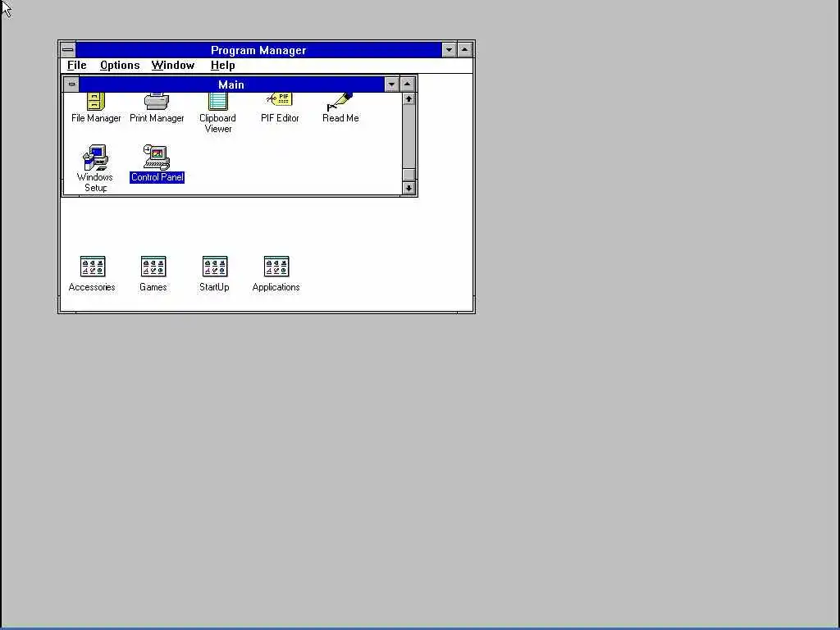The width and height of the screenshot is (840, 630).
Task: Open the File menu
Action: (76, 66)
